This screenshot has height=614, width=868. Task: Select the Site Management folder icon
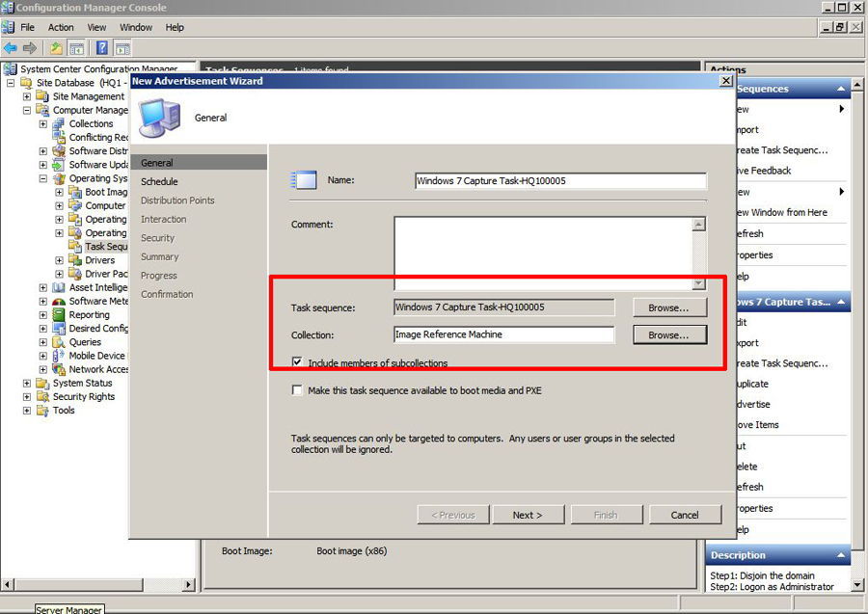pyautogui.click(x=42, y=96)
